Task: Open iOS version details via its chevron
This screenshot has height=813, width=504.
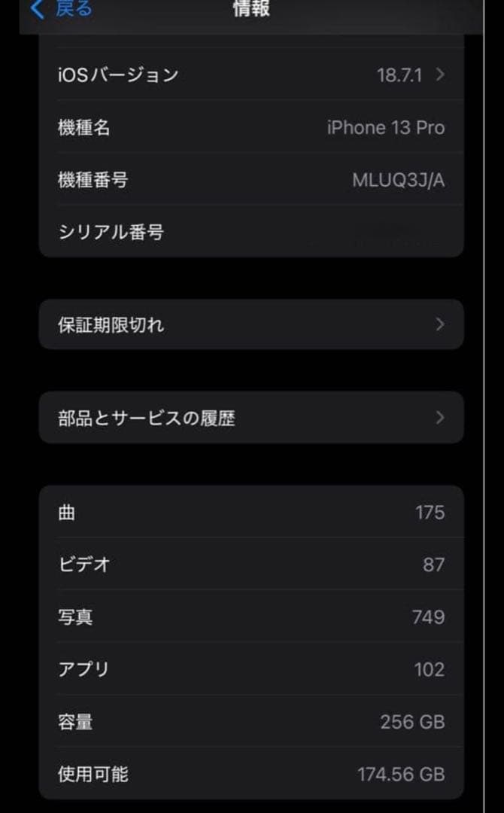Action: (x=439, y=75)
